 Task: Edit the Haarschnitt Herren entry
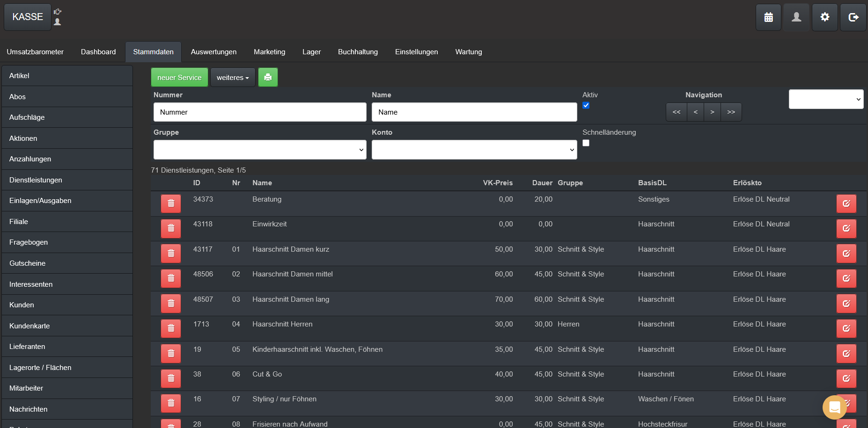point(846,328)
